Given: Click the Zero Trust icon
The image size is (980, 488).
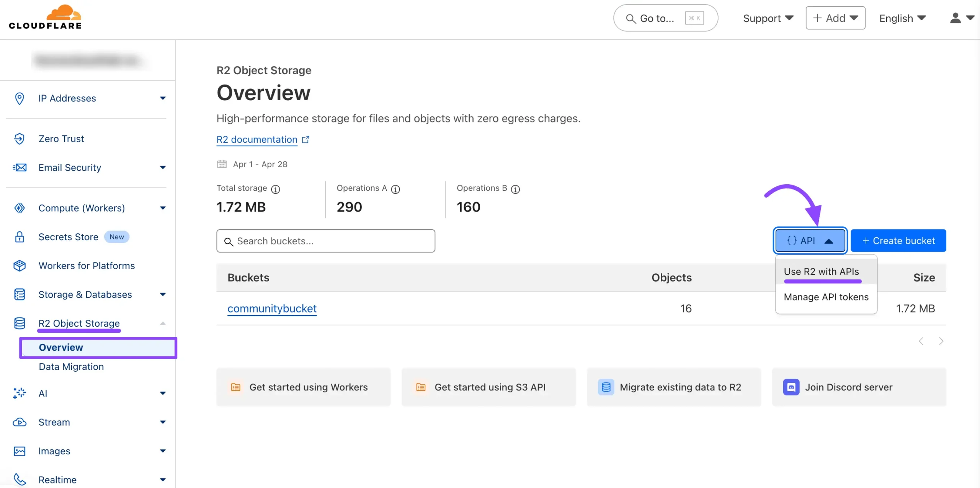Looking at the screenshot, I should click(20, 138).
